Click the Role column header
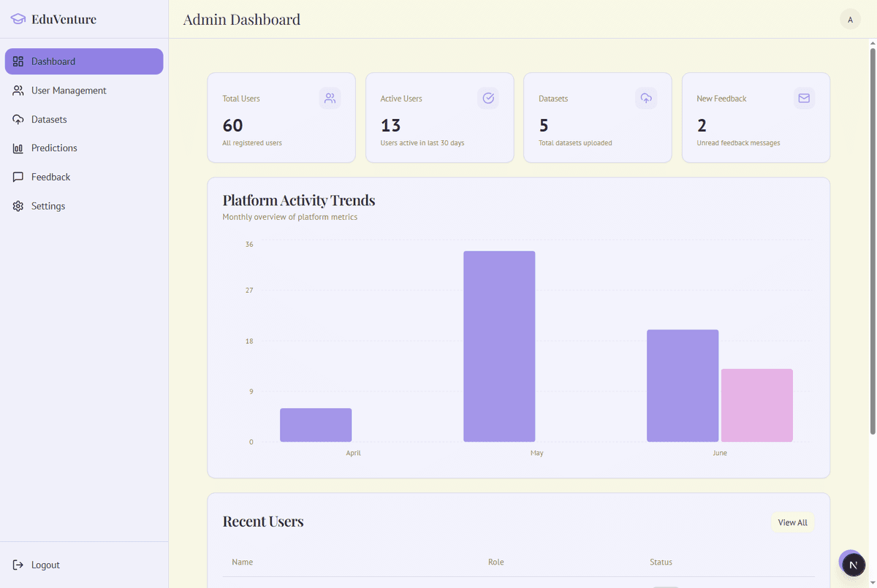877x588 pixels. click(x=496, y=562)
